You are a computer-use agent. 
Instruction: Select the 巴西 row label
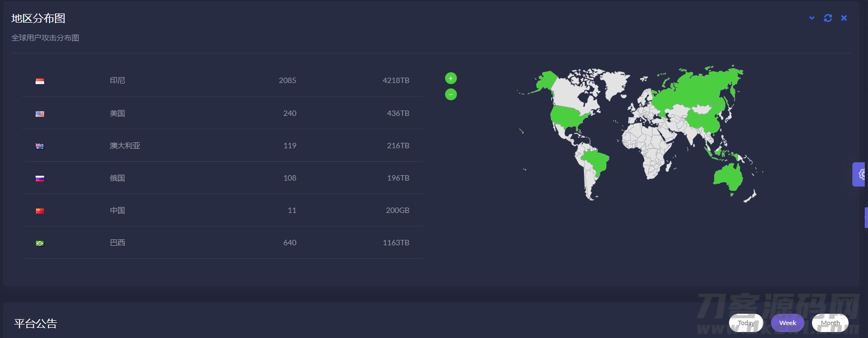pyautogui.click(x=117, y=243)
